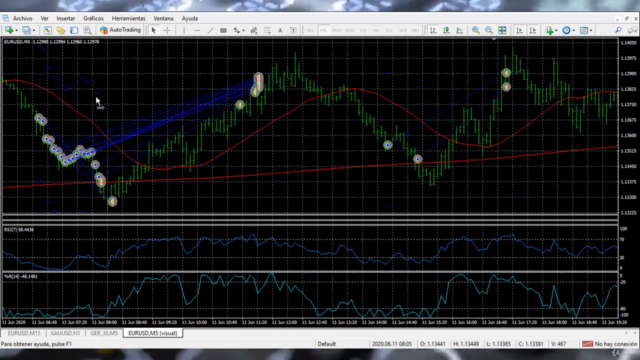
Task: Zoom out of the chart
Action: coord(489,30)
